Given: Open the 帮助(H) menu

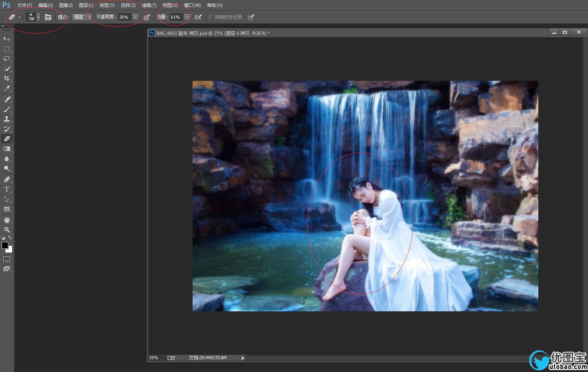Looking at the screenshot, I should [215, 5].
